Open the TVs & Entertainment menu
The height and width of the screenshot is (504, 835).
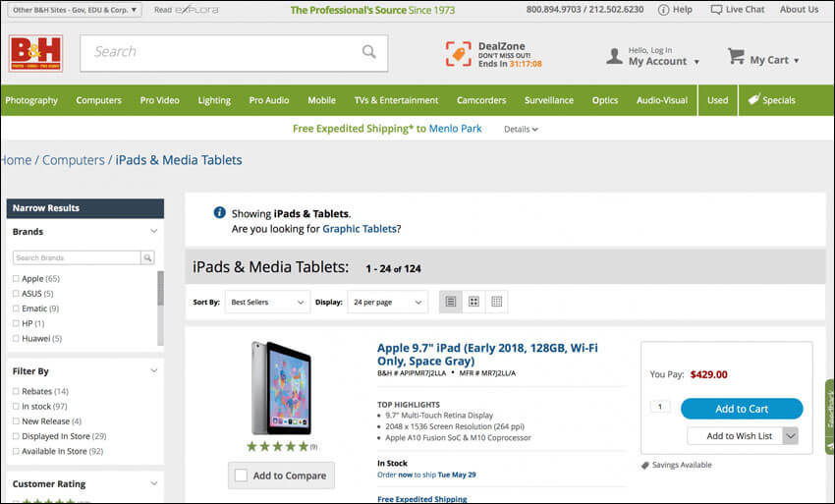click(x=396, y=100)
